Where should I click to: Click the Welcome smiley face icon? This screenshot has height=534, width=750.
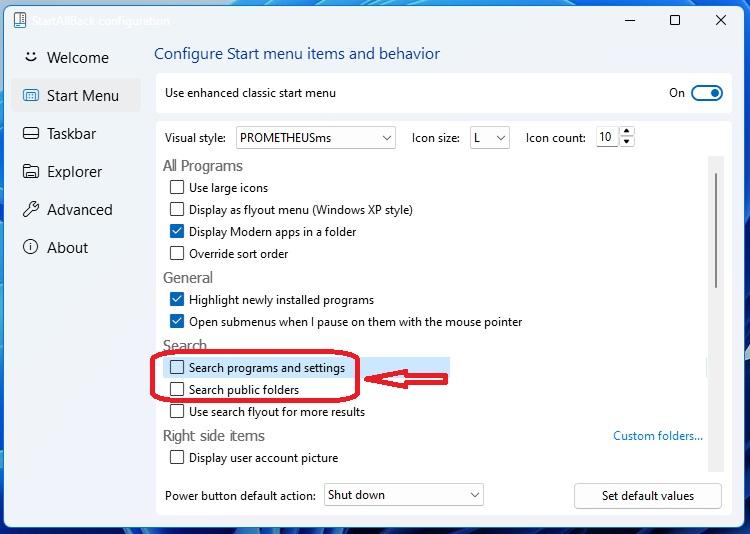[30, 57]
